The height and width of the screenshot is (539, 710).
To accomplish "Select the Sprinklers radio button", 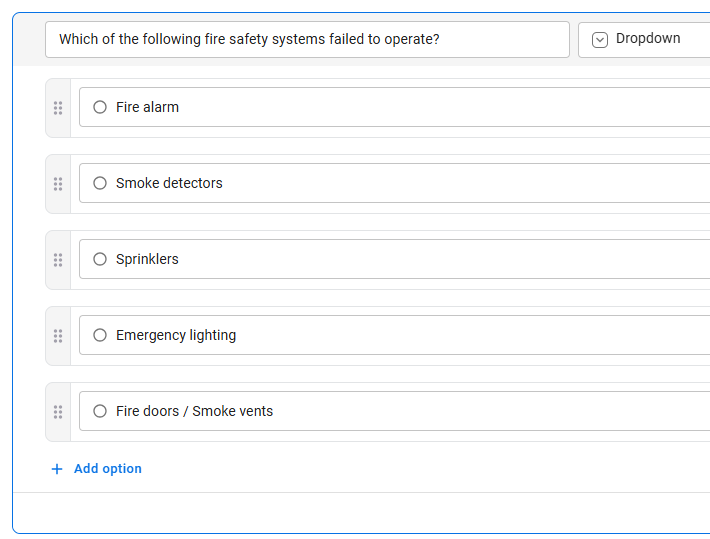I will click(x=100, y=259).
